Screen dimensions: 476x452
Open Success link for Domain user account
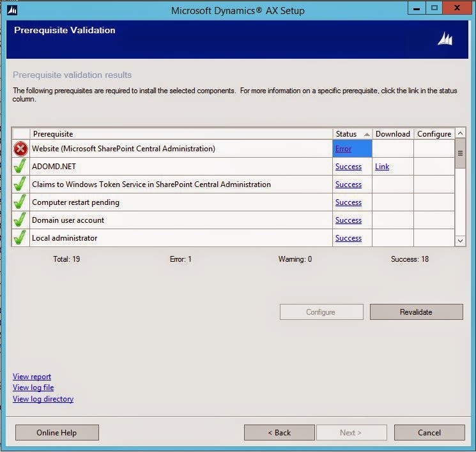click(348, 220)
